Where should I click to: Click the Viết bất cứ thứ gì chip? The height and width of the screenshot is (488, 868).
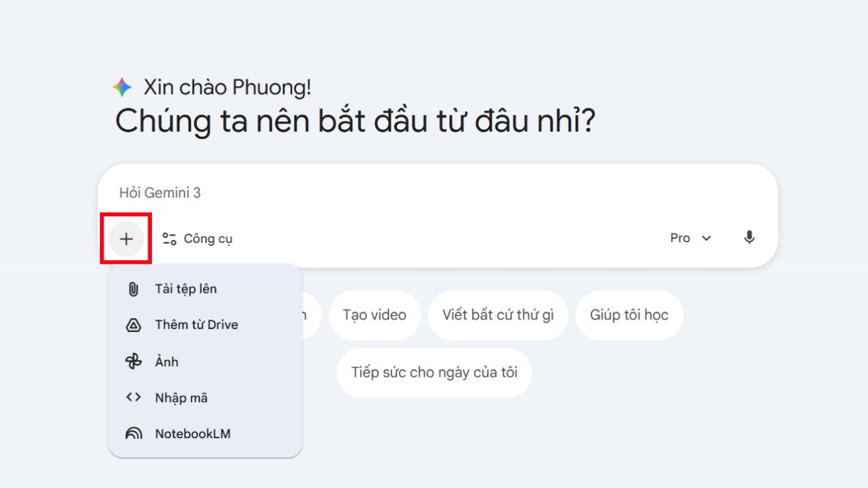coord(498,315)
